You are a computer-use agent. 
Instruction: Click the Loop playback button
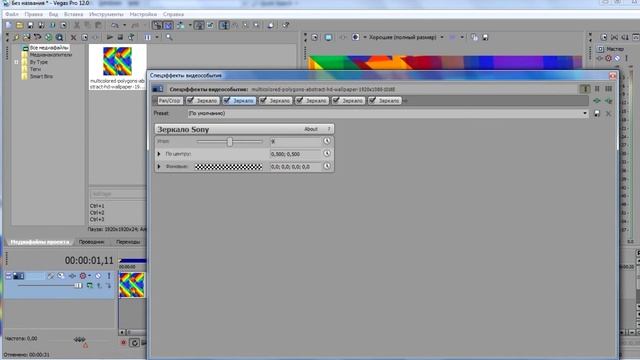(134, 343)
